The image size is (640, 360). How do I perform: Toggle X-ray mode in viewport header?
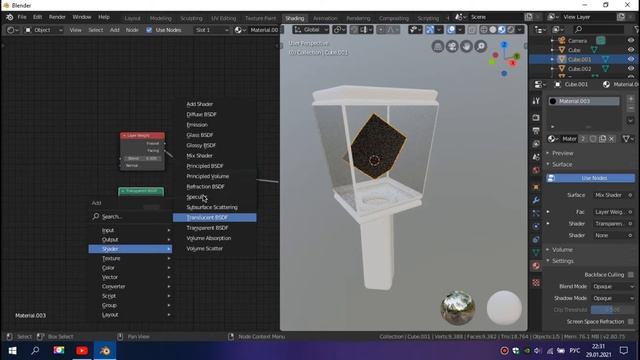click(472, 29)
